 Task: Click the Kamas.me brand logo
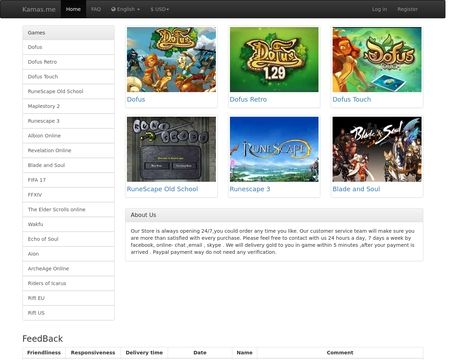tap(39, 9)
